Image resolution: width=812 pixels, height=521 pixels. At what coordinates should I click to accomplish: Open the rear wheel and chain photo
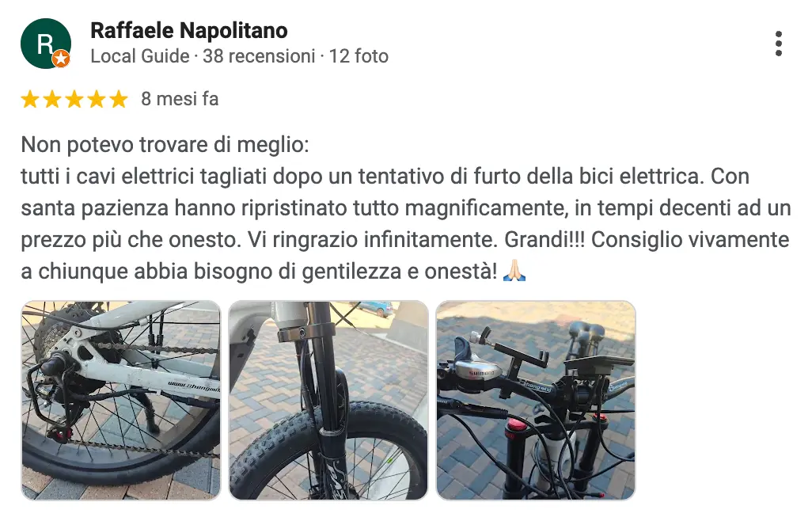tap(121, 400)
